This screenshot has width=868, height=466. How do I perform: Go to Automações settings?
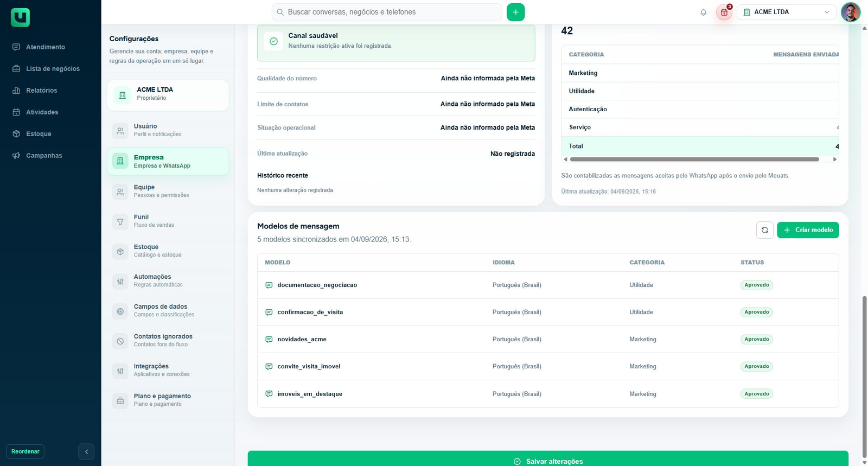point(168,281)
